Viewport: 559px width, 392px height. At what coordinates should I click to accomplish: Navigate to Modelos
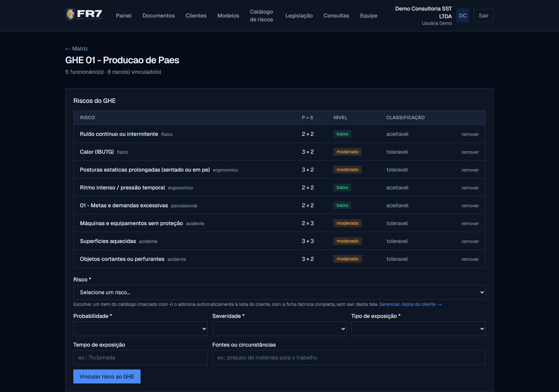[x=228, y=16]
